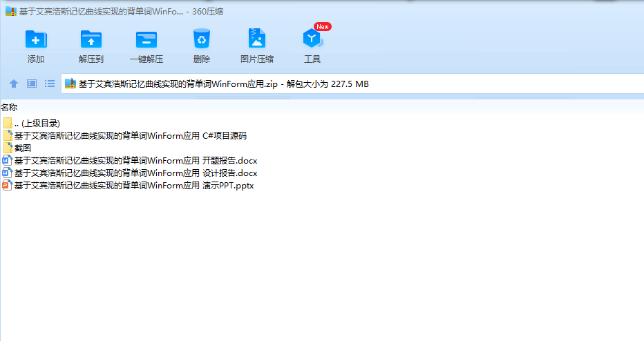Select the 演示PPT.pptx file name
The width and height of the screenshot is (644, 341).
click(134, 186)
